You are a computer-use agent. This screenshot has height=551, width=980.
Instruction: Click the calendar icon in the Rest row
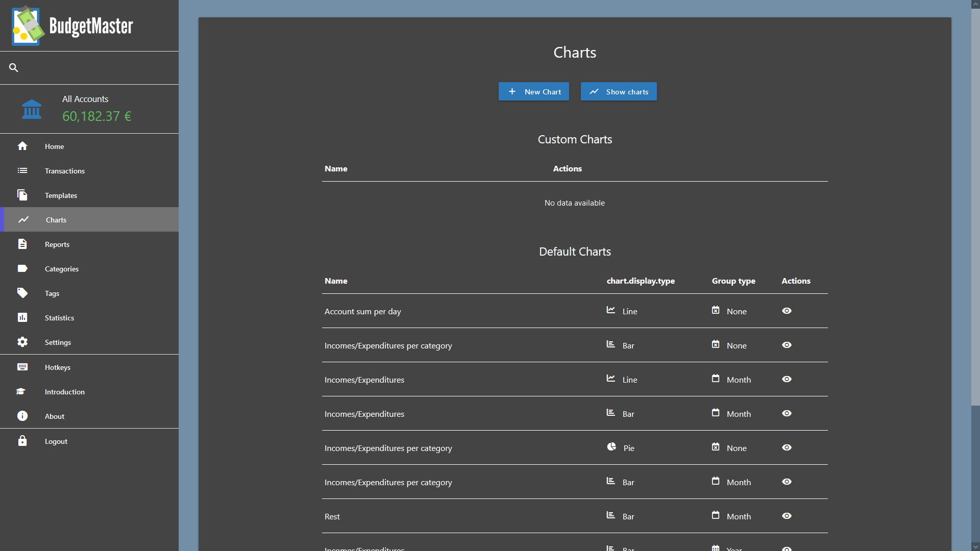click(x=716, y=515)
